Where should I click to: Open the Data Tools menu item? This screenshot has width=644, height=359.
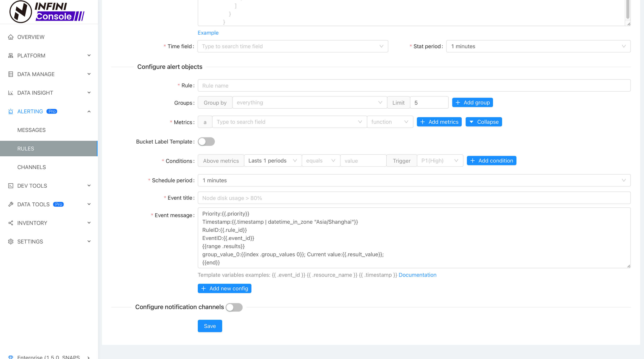pos(49,204)
